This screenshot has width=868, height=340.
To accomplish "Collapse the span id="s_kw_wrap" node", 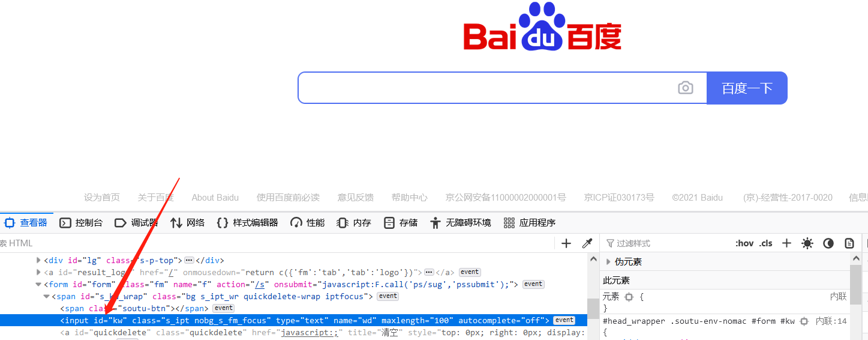I will click(46, 296).
